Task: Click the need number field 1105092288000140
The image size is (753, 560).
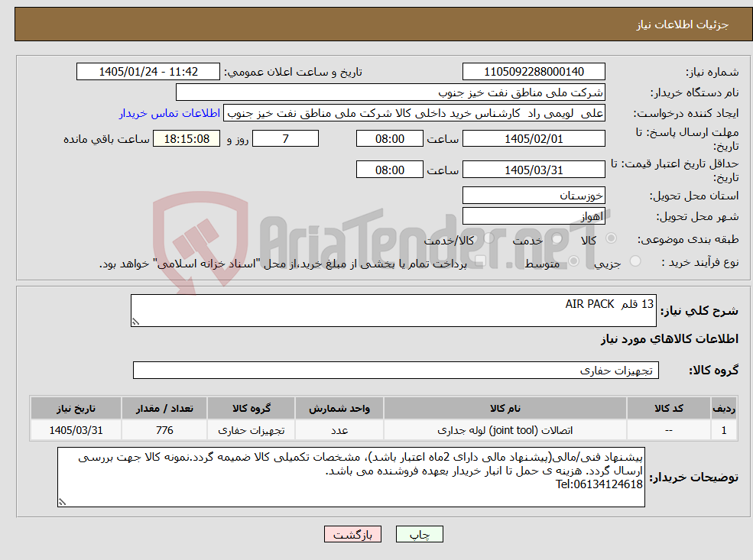Action: (x=534, y=72)
